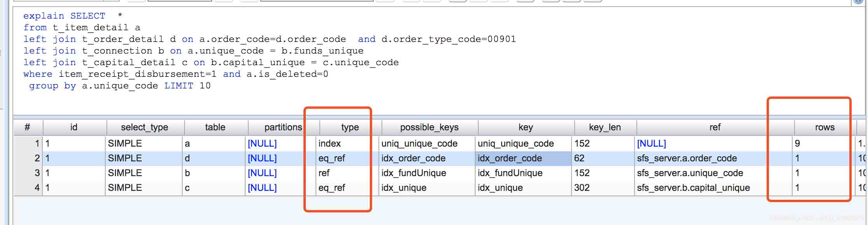Viewport: 868px width, 225px height.
Task: Click the 'ref' column header
Action: (715, 127)
